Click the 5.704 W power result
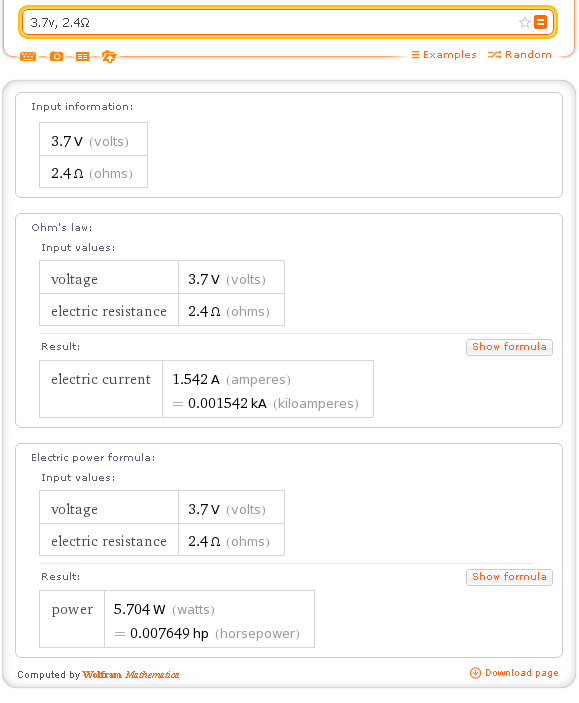The height and width of the screenshot is (703, 579). coord(139,610)
